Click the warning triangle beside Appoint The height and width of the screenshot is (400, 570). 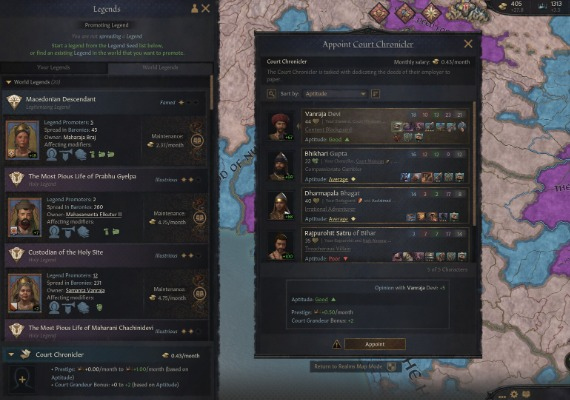pos(337,344)
